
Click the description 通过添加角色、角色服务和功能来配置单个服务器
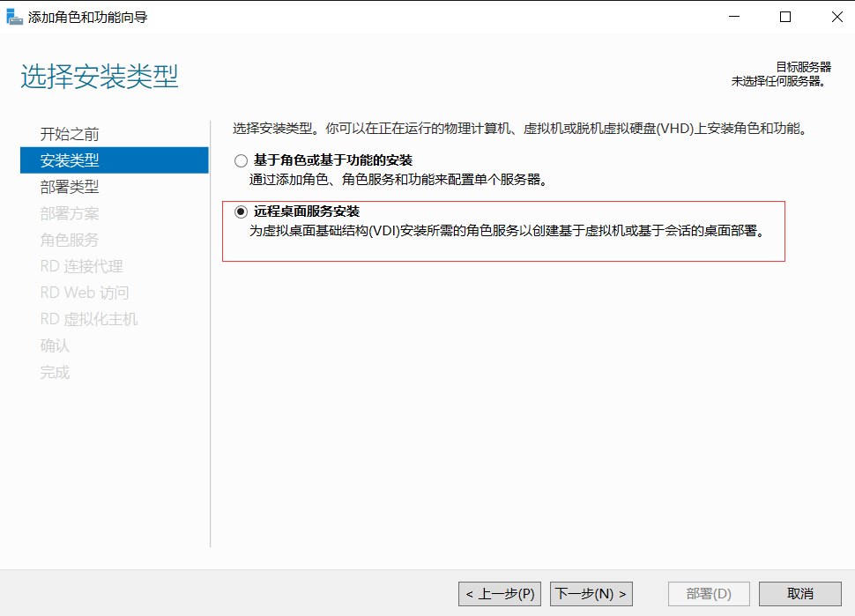(x=399, y=180)
